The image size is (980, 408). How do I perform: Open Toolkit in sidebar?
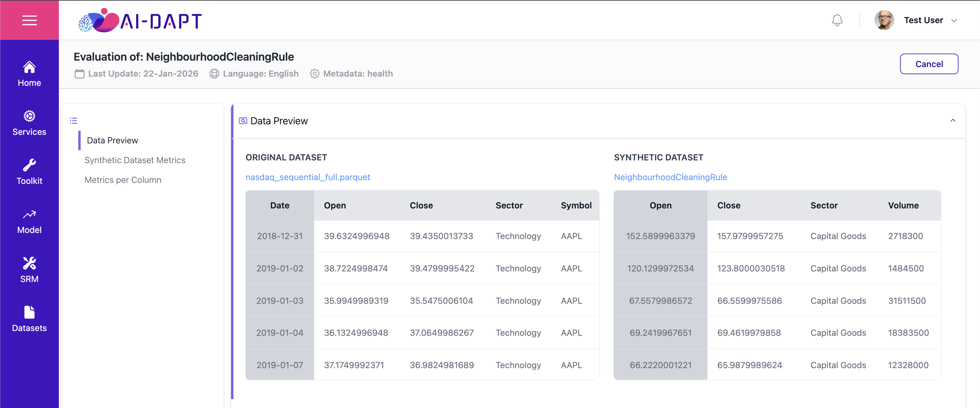click(29, 172)
